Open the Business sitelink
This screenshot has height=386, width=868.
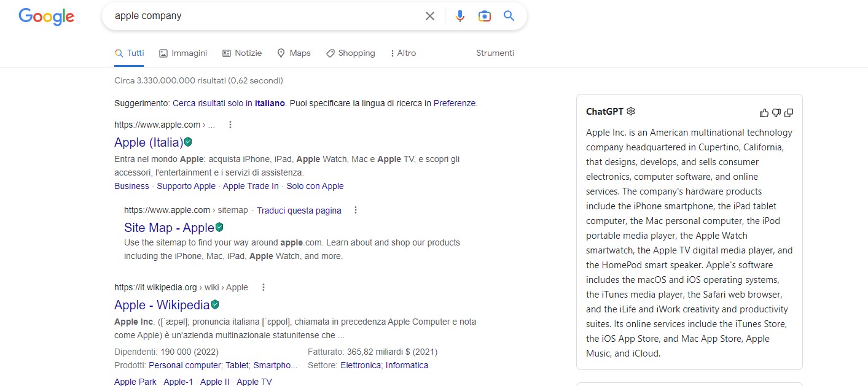(x=131, y=186)
